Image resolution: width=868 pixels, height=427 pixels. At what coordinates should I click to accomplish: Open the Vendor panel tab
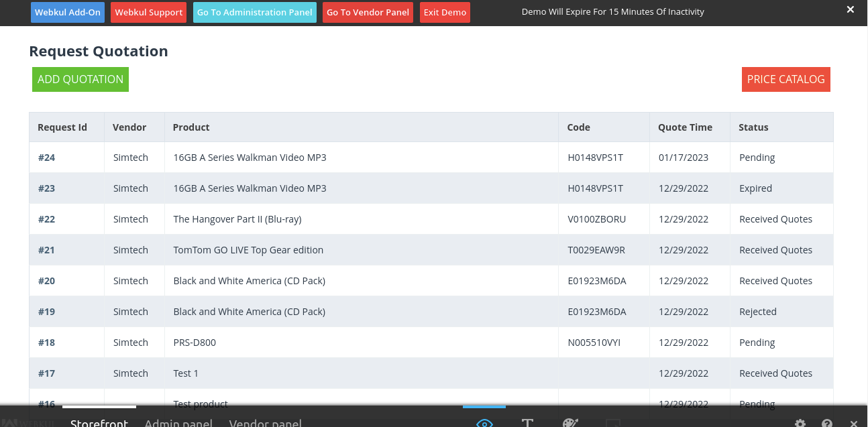(x=265, y=422)
